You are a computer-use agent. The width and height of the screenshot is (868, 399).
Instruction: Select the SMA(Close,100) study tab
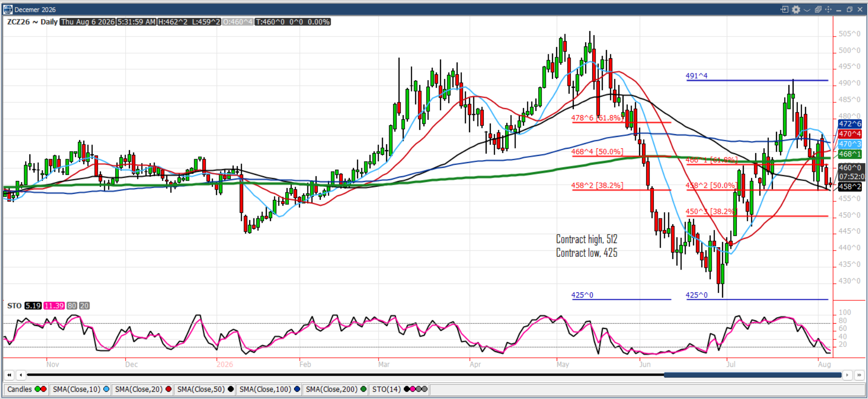(x=270, y=389)
